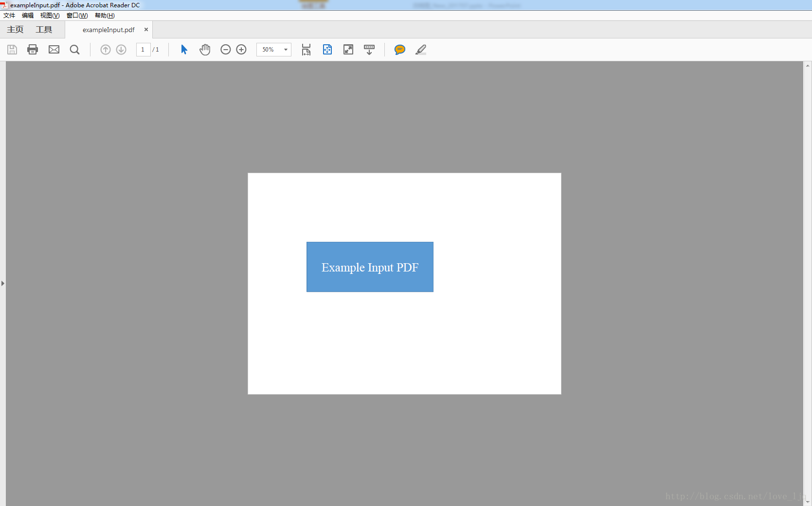Send file by email envelope icon
The height and width of the screenshot is (506, 812).
pyautogui.click(x=54, y=50)
